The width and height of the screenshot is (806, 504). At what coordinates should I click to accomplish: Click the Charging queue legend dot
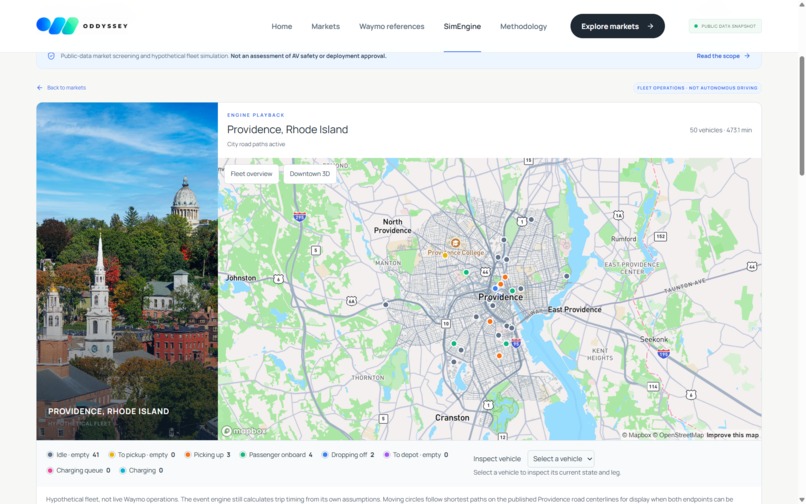pyautogui.click(x=50, y=471)
